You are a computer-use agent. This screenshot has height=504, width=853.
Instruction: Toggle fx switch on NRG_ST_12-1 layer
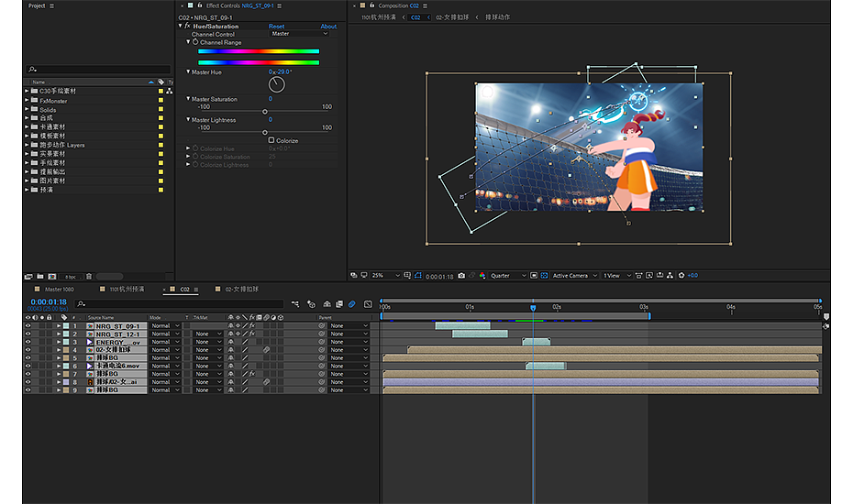[252, 334]
